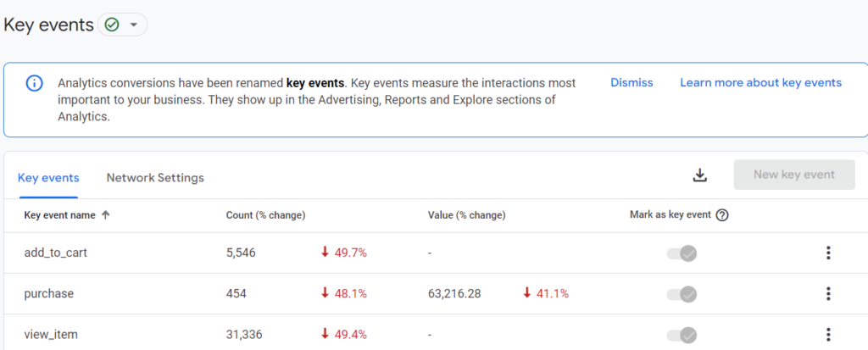The image size is (868, 350).
Task: Toggle key event switch for view_item
Action: coord(682,334)
